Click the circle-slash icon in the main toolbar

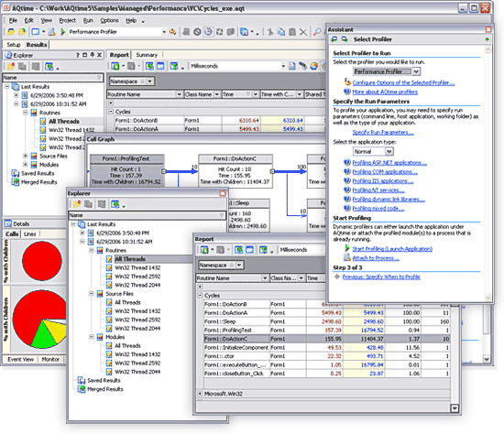[197, 32]
